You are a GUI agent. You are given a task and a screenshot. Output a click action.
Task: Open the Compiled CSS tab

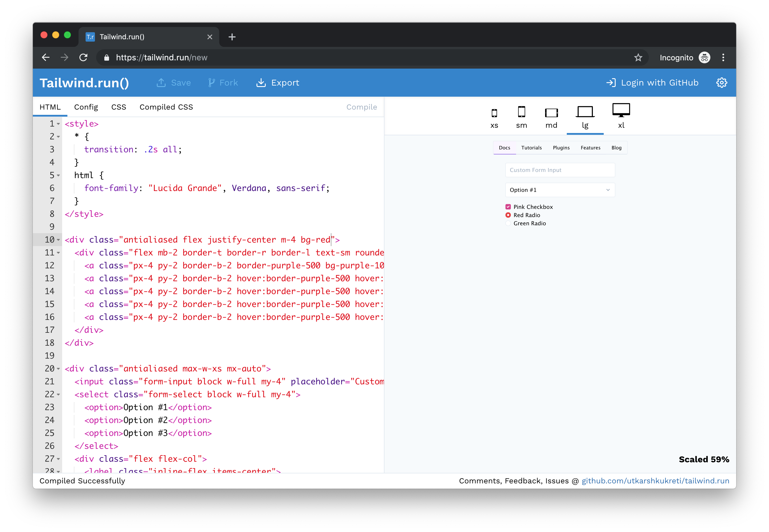[166, 107]
